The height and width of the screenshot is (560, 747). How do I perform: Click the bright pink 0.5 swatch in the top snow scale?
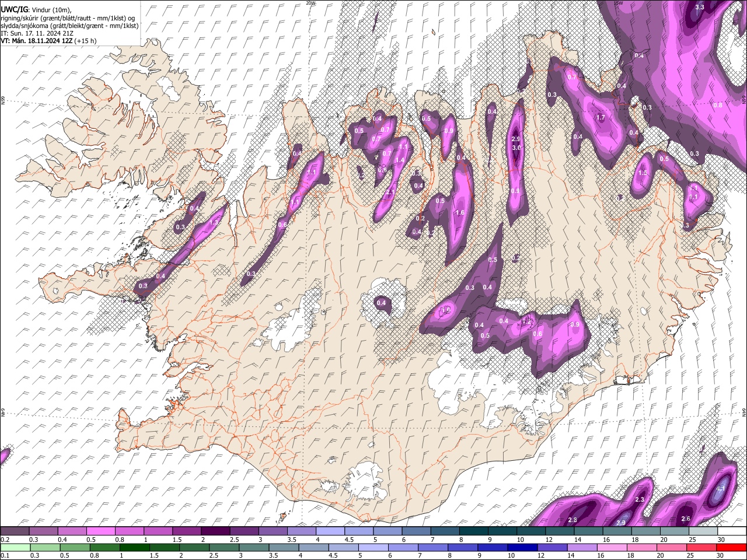(x=101, y=531)
